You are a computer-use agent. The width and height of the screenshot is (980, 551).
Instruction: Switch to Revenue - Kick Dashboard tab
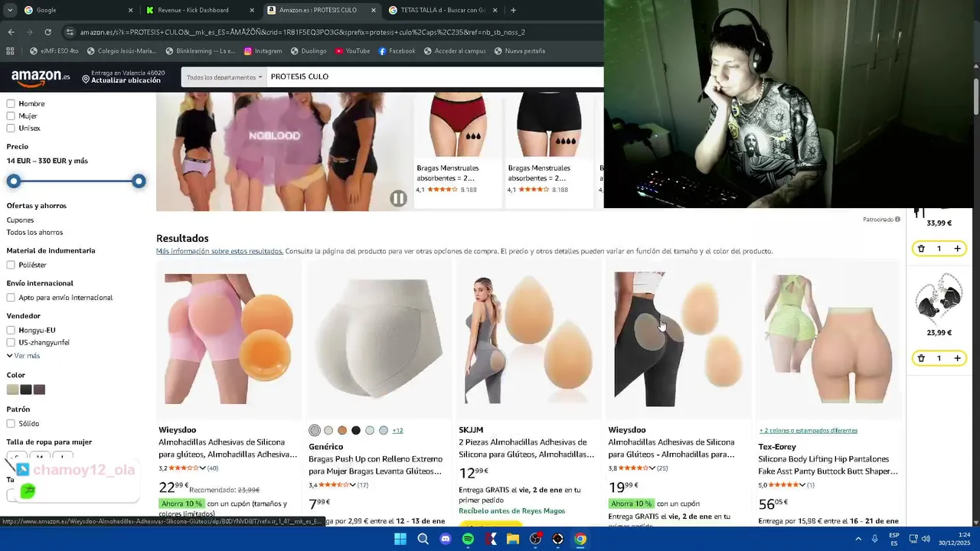point(201,10)
